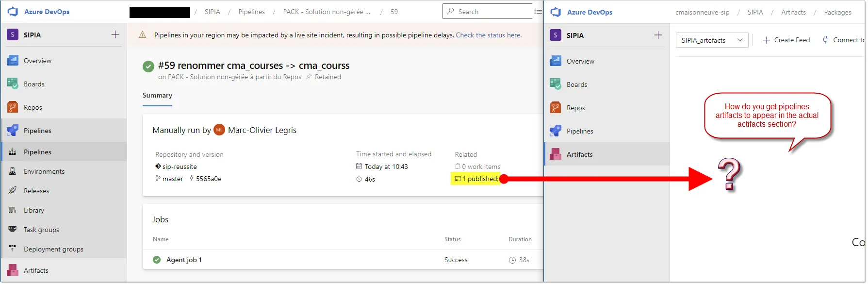Open Overview icon in right window sidebar
The image size is (868, 284).
[556, 61]
